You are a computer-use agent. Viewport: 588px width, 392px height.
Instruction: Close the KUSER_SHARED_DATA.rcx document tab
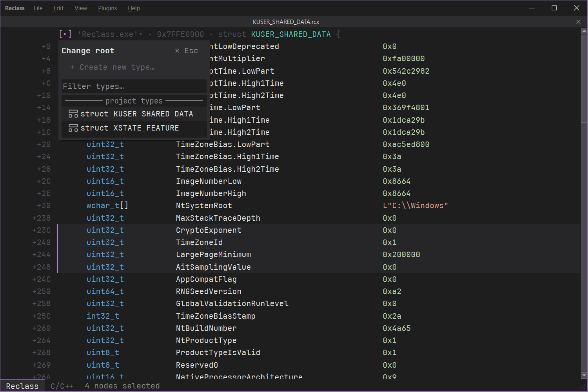pos(578,22)
